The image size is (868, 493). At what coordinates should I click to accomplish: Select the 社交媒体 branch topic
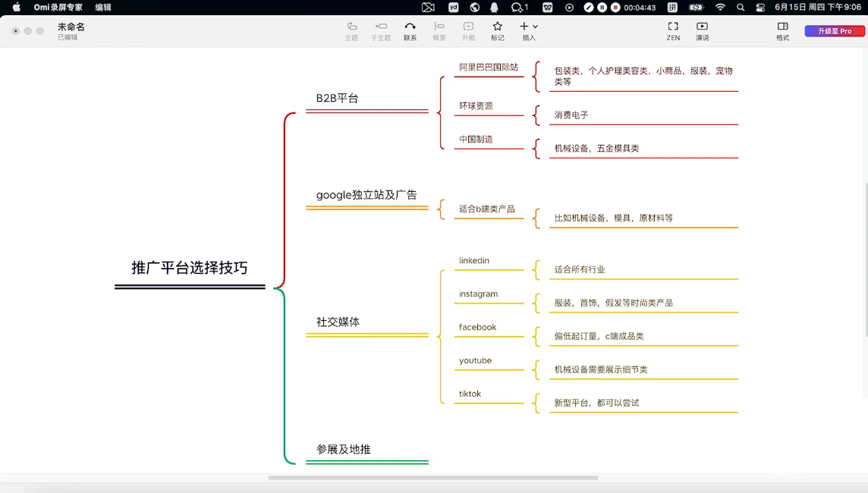338,322
